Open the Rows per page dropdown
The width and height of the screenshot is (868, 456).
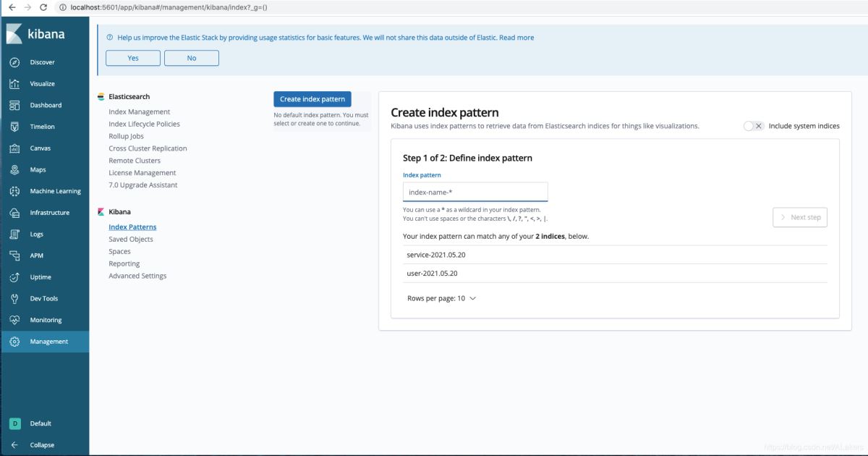(441, 297)
